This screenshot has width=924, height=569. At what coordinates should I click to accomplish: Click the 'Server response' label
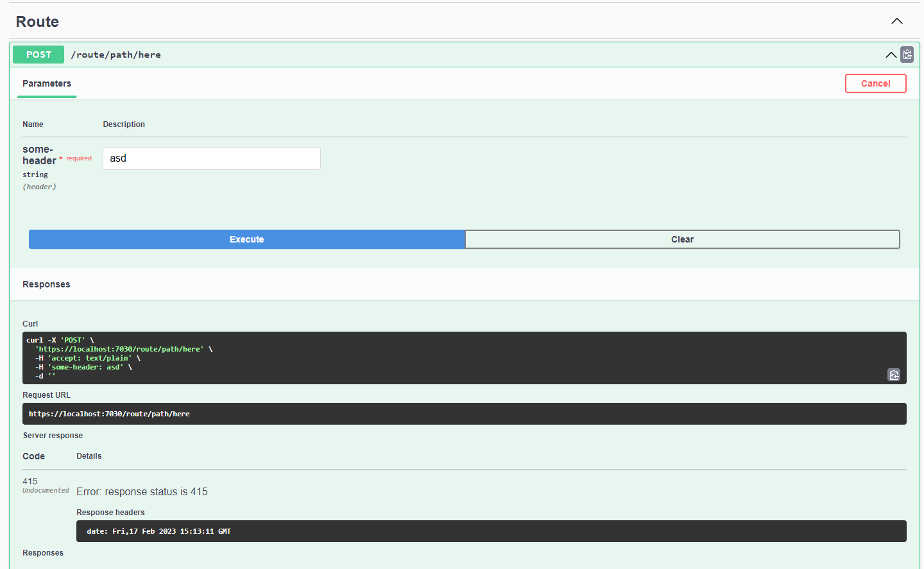tap(53, 436)
